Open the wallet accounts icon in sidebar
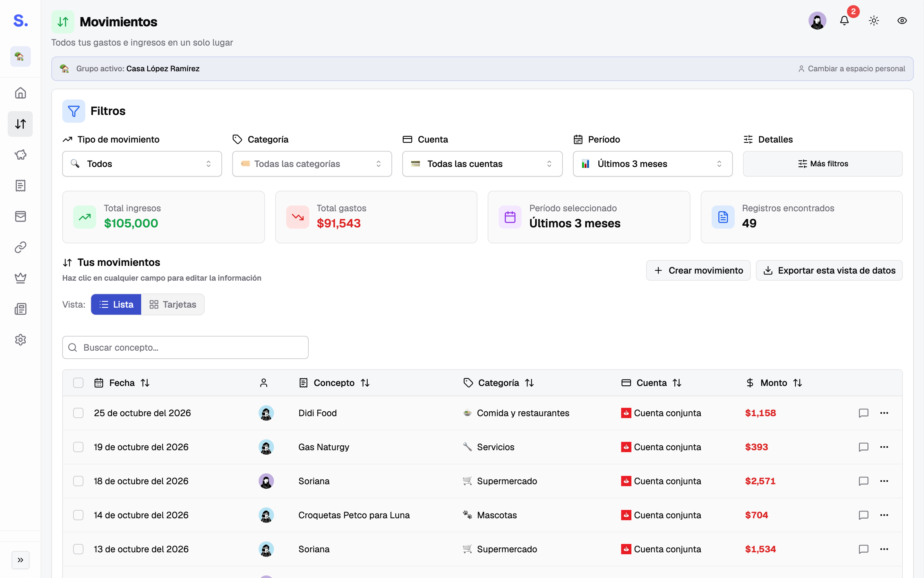Screen dimensions: 924x578 tap(20, 216)
